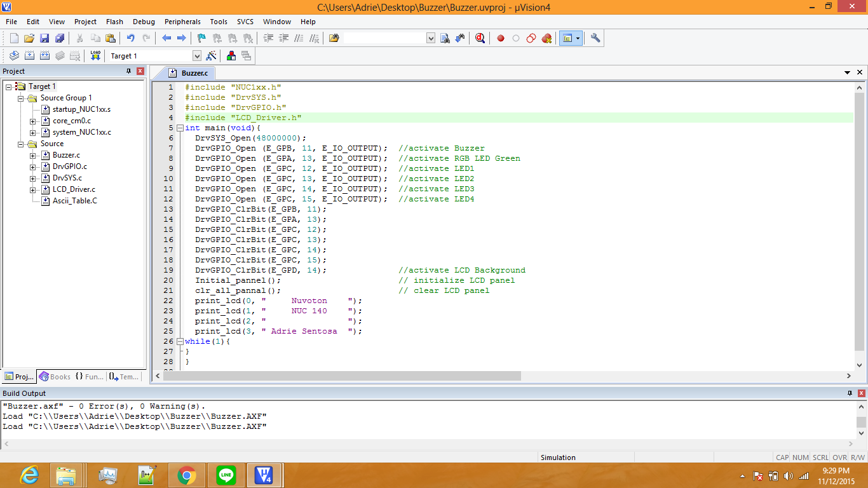Open the Configuration wrench icon
This screenshot has height=488, width=868.
[595, 38]
